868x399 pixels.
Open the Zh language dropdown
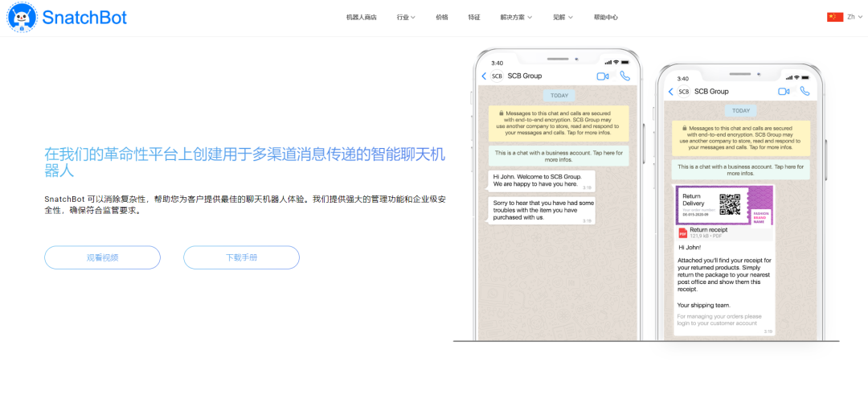pyautogui.click(x=854, y=17)
